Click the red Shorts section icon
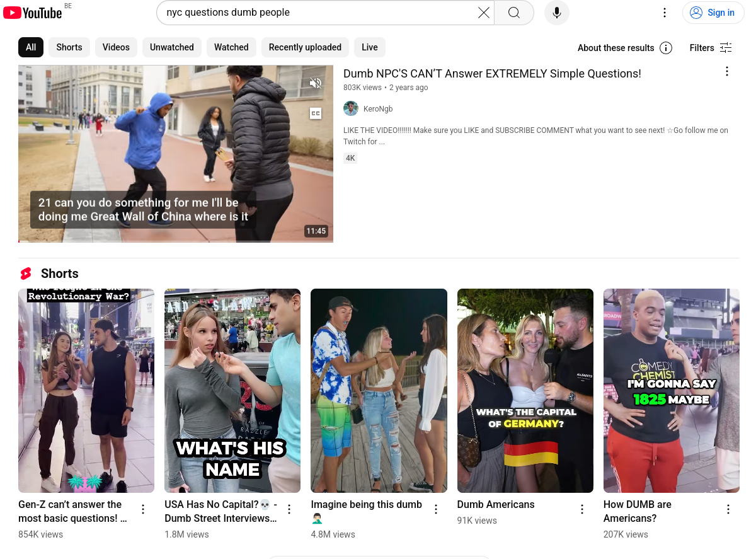The image size is (756, 559). pyautogui.click(x=26, y=274)
